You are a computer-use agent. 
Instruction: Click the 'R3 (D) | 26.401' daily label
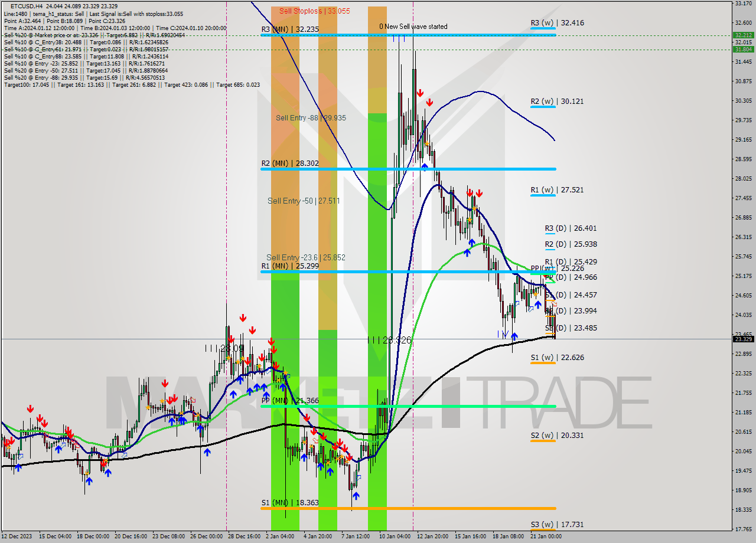[x=571, y=228]
